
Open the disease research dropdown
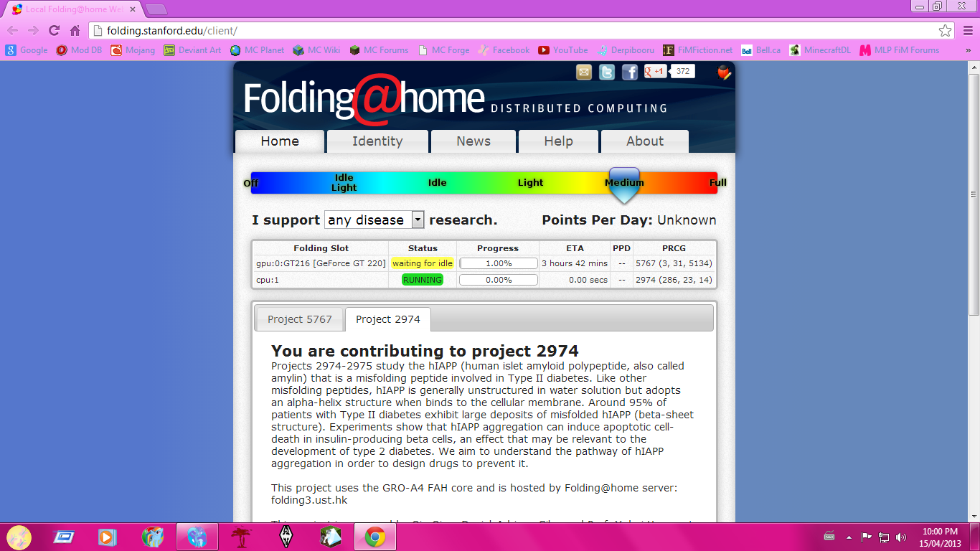click(x=374, y=220)
